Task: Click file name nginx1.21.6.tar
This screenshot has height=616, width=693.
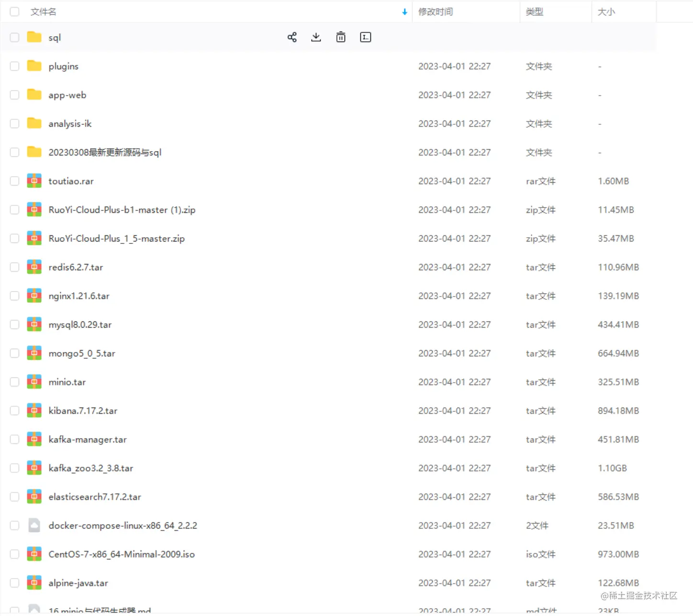Action: [x=79, y=296]
